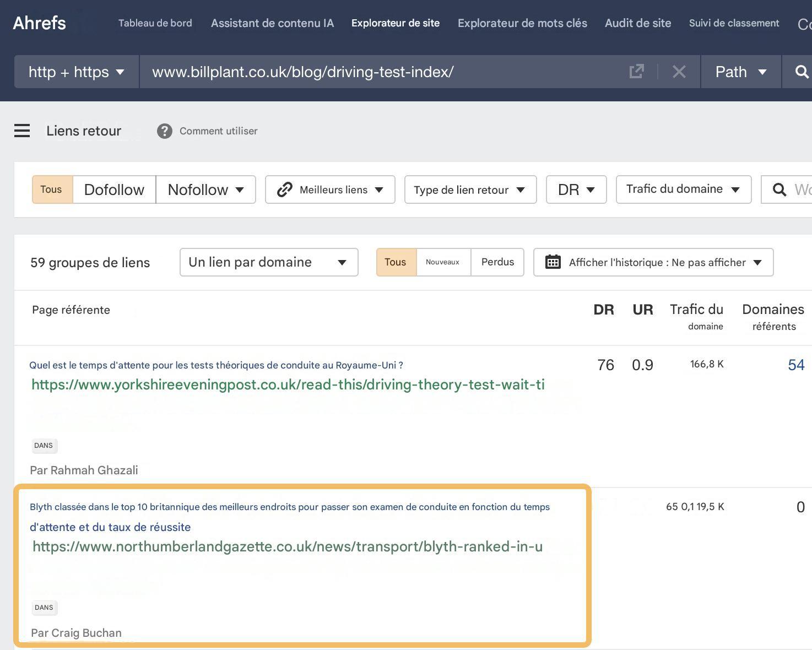812x650 pixels.
Task: Expand Meilleurs liens dropdown
Action: (330, 189)
